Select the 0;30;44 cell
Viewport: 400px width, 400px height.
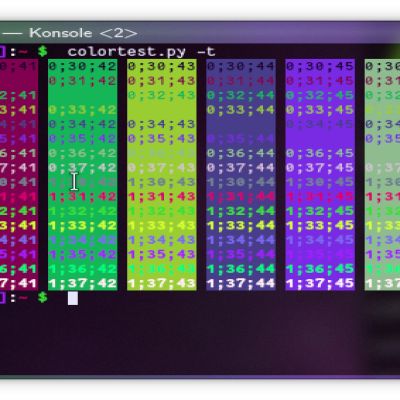click(241, 66)
